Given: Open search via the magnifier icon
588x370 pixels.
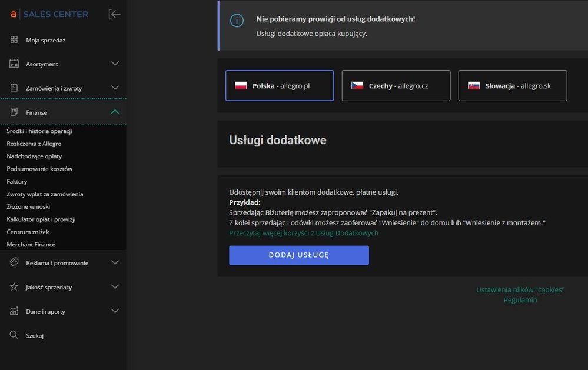Looking at the screenshot, I should pos(14,335).
